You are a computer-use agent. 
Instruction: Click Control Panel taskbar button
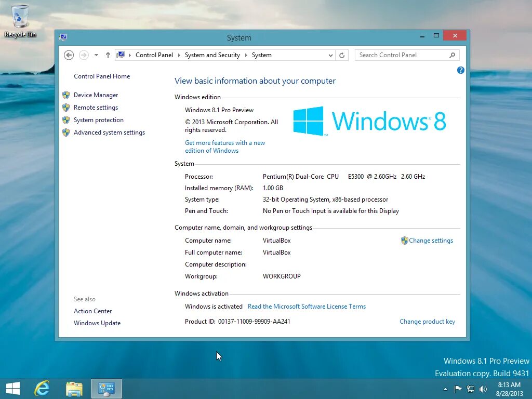pyautogui.click(x=106, y=389)
